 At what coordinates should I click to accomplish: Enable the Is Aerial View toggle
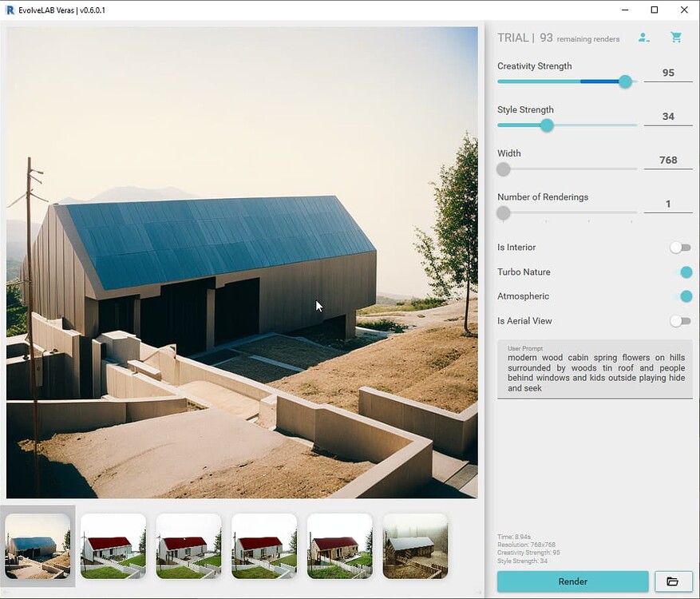coord(680,320)
